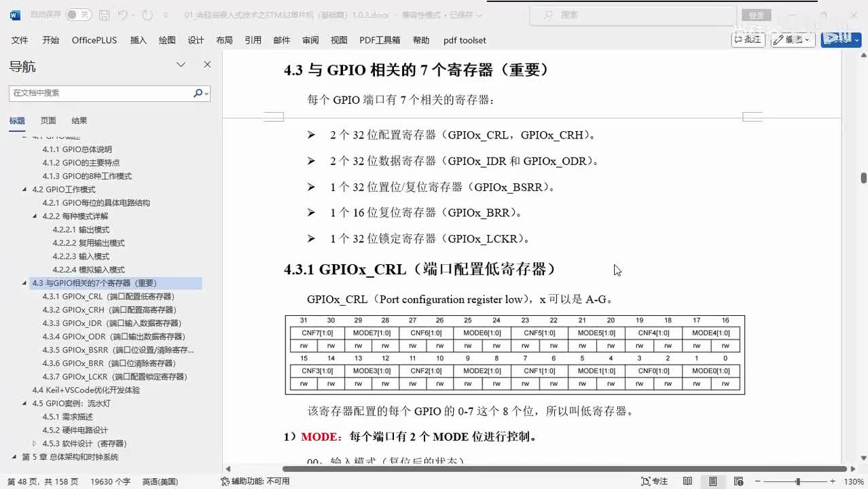This screenshot has height=489, width=868.
Task: Go to 4.3.4 GPIOx_ODR heading
Action: click(113, 336)
